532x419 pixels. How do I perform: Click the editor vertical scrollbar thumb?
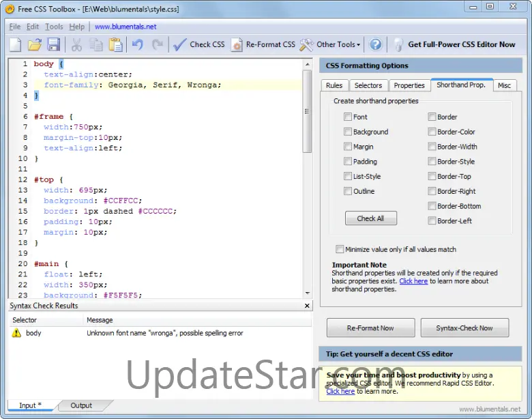click(307, 111)
